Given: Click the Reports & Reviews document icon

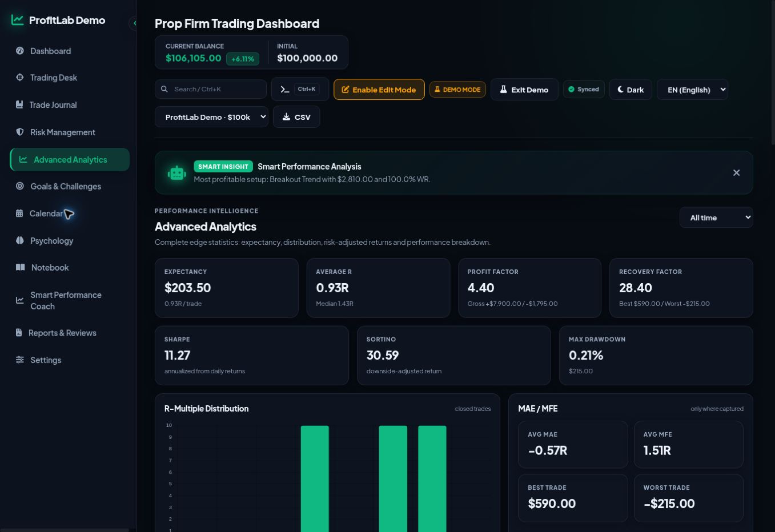Looking at the screenshot, I should tap(19, 333).
